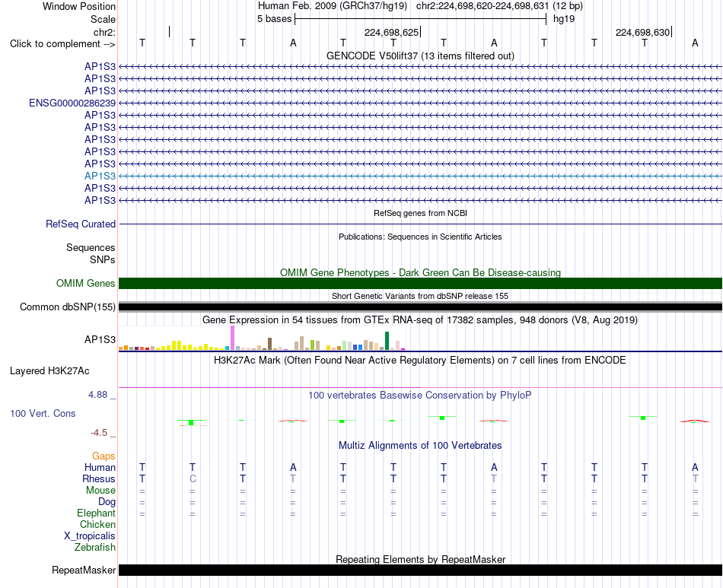This screenshot has height=588, width=723.
Task: Open 'Publications: Sequences in Scientific Articles' title
Action: 420,237
